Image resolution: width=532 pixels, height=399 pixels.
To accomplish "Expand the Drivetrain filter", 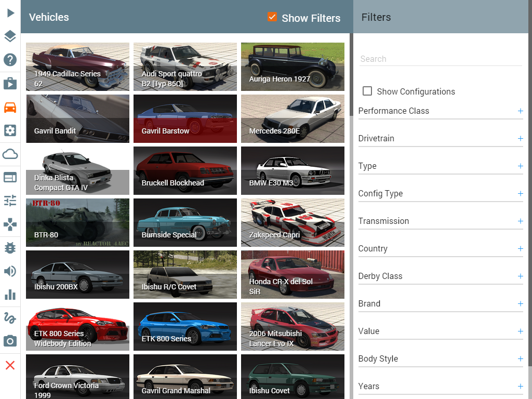I will (441, 138).
